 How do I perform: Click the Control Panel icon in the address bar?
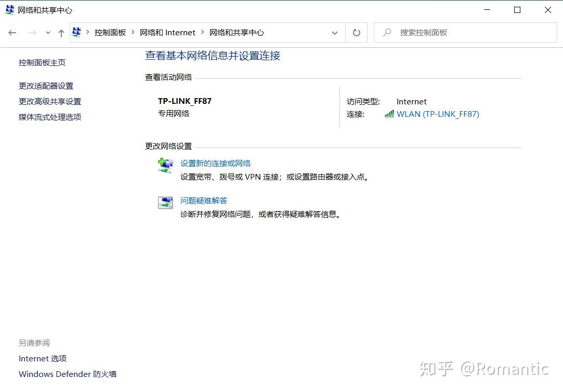(x=76, y=32)
